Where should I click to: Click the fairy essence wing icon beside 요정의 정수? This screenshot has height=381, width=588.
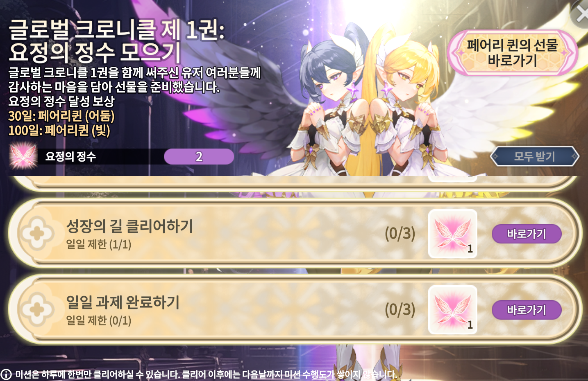pyautogui.click(x=24, y=156)
